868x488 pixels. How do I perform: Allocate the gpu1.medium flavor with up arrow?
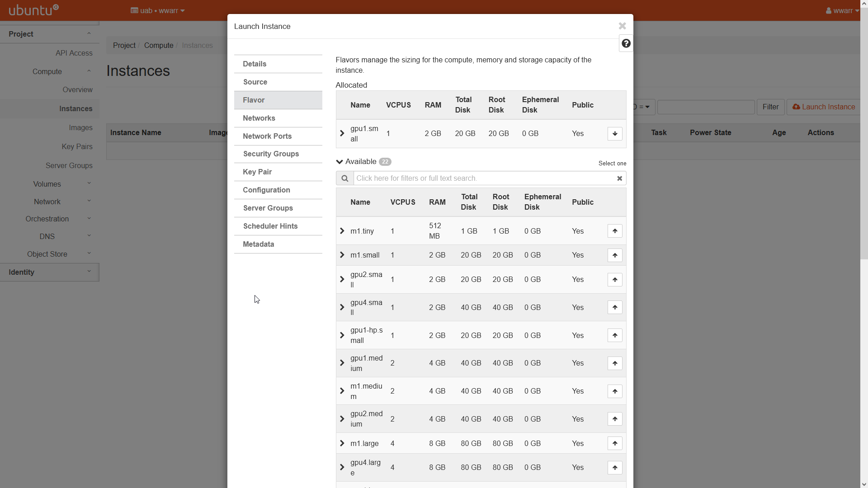pos(615,363)
